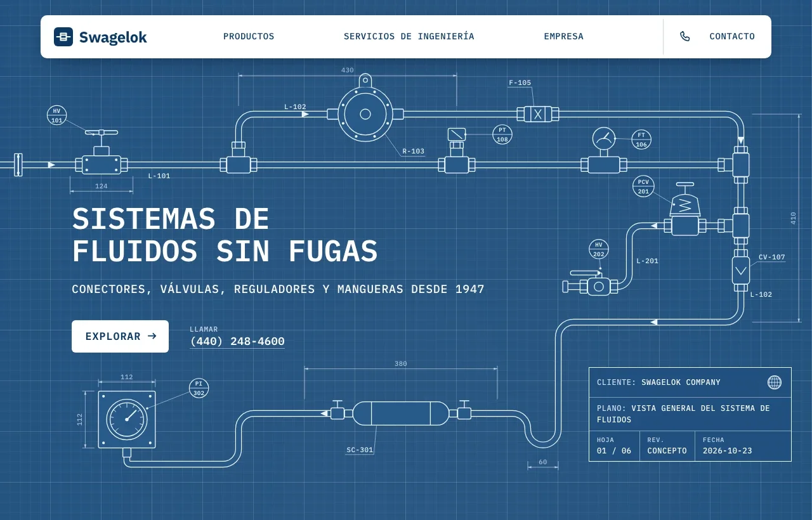
Task: Go to the Contacto page
Action: 732,37
